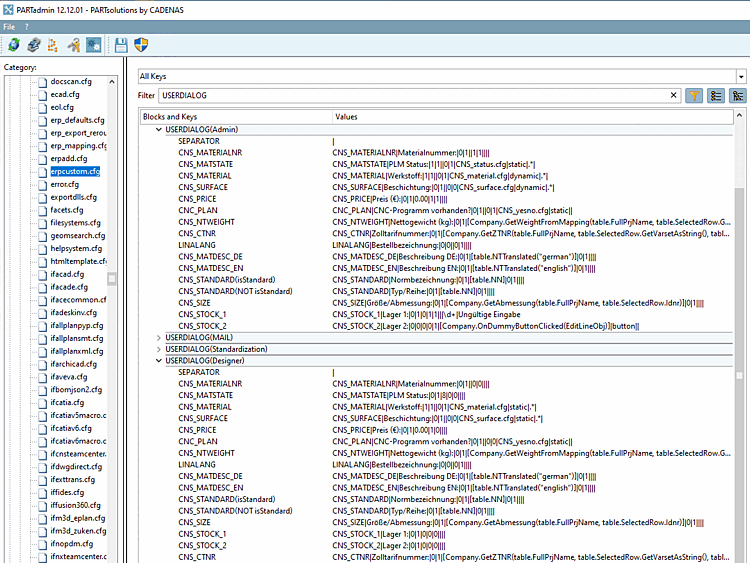Image resolution: width=750 pixels, height=563 pixels.
Task: Click the globe refresh icon in toolbar
Action: [x=14, y=45]
